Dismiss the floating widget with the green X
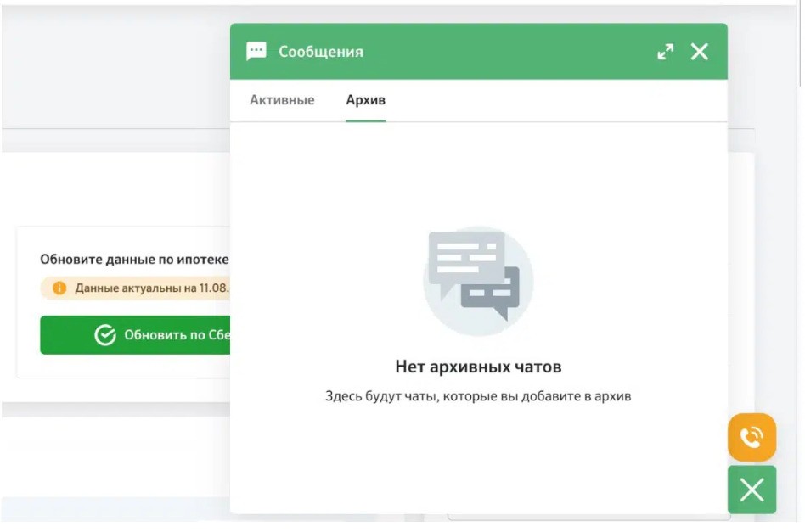This screenshot has height=532, width=805. (751, 490)
